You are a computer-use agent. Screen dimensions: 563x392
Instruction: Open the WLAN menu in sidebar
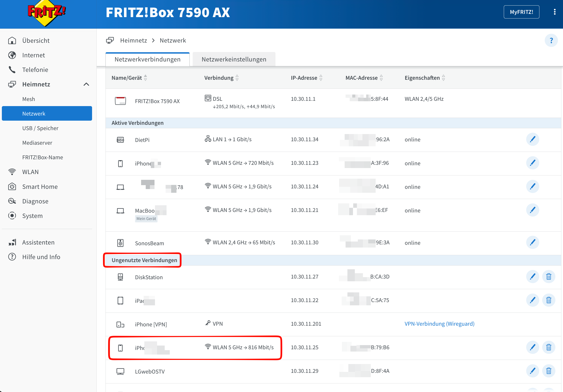30,172
